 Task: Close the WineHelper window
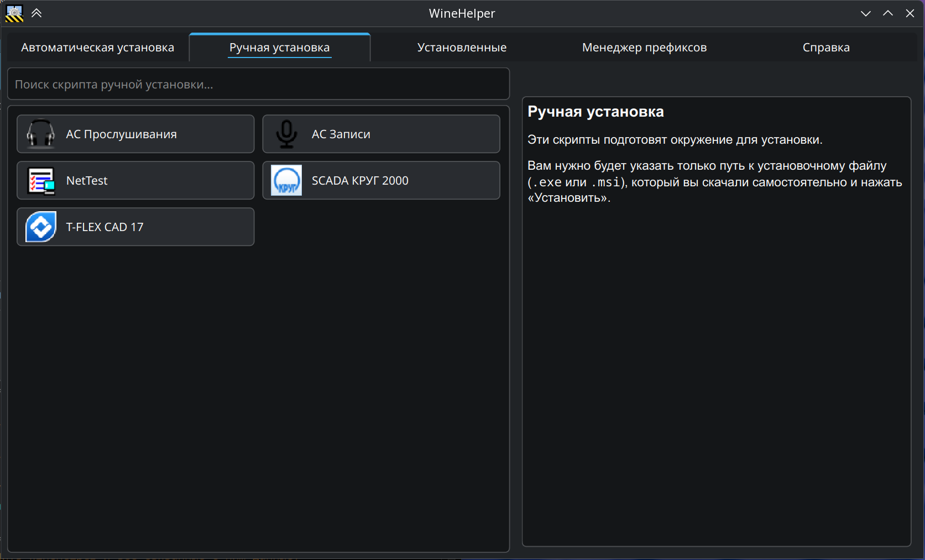tap(910, 13)
